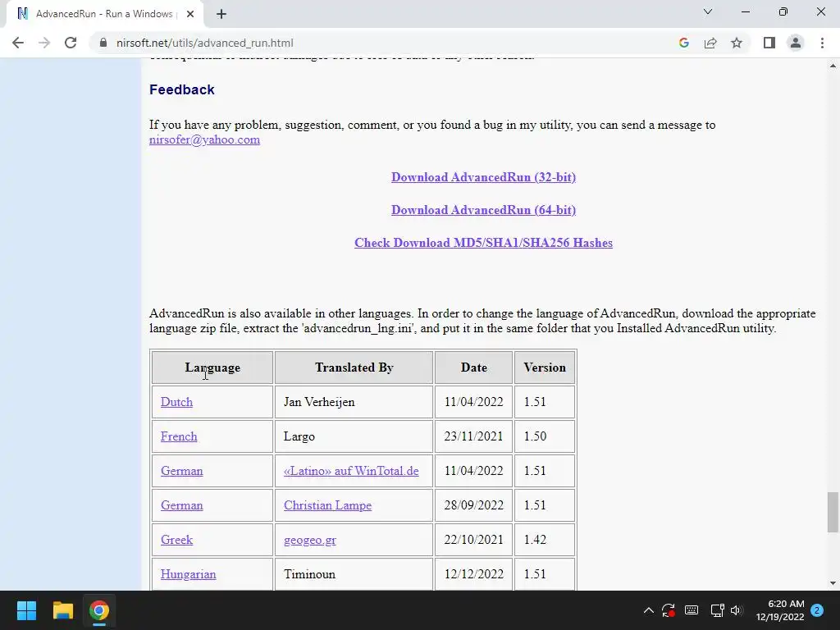
Task: Select the Timinoun translator cell
Action: click(354, 574)
